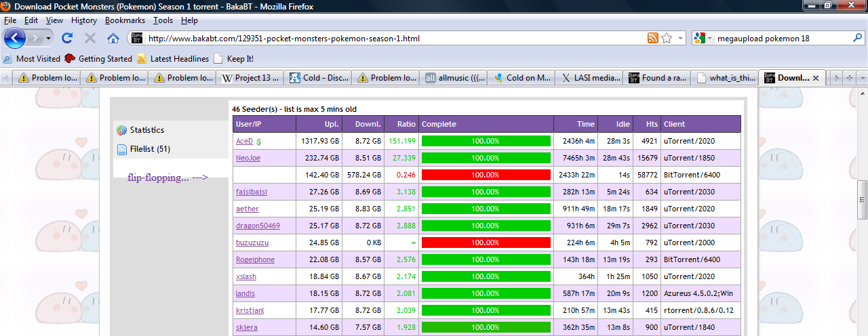Open a new tab with the plus button
868x336 pixels.
850,78
